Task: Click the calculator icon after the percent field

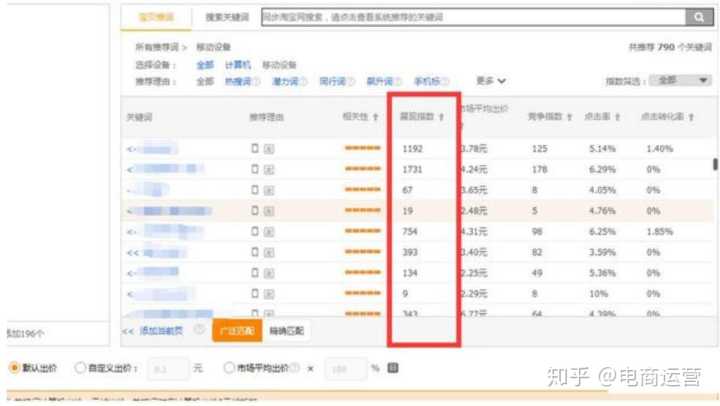Action: pyautogui.click(x=393, y=367)
